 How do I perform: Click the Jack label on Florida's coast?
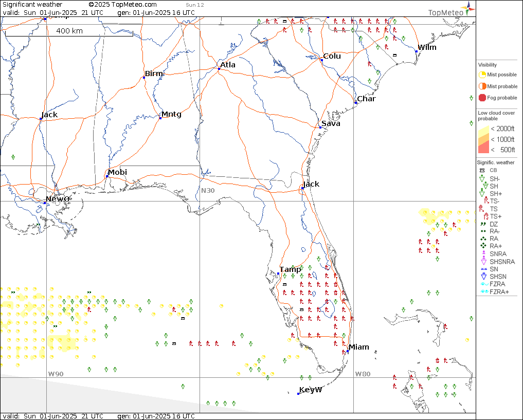pyautogui.click(x=311, y=184)
